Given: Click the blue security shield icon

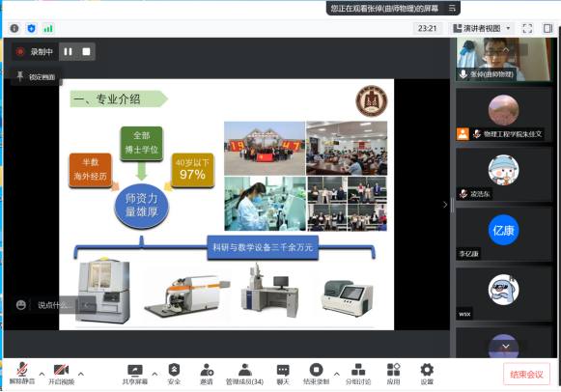Looking at the screenshot, I should (32, 28).
